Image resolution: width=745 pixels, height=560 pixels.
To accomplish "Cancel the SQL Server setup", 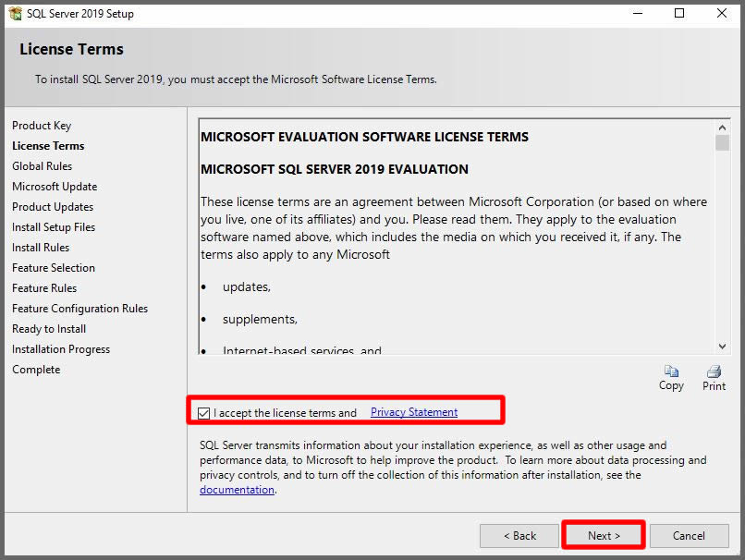I will click(689, 536).
